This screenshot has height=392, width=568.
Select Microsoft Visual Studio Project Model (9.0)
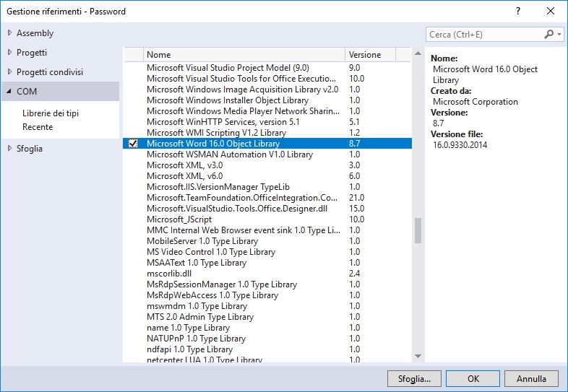click(x=267, y=68)
